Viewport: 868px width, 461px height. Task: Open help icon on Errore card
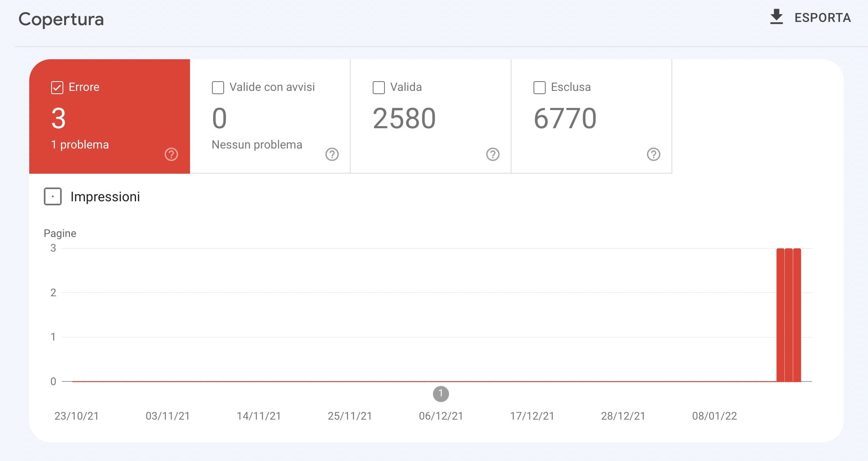[171, 154]
